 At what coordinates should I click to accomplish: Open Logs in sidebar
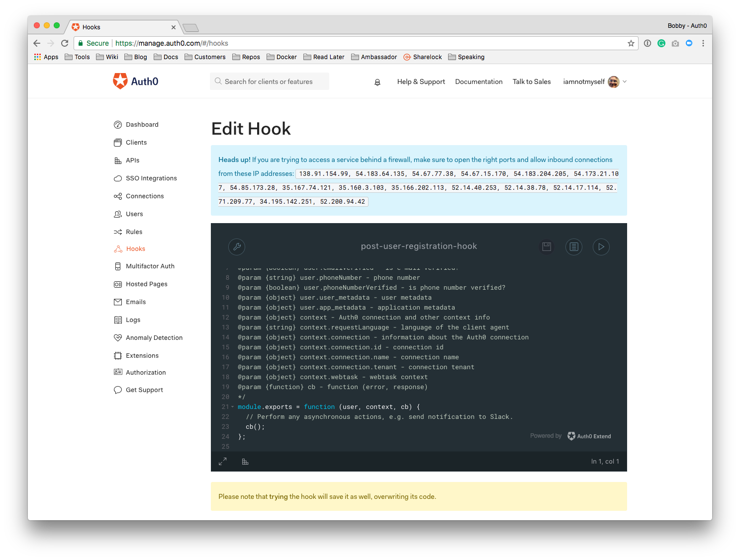point(127,320)
